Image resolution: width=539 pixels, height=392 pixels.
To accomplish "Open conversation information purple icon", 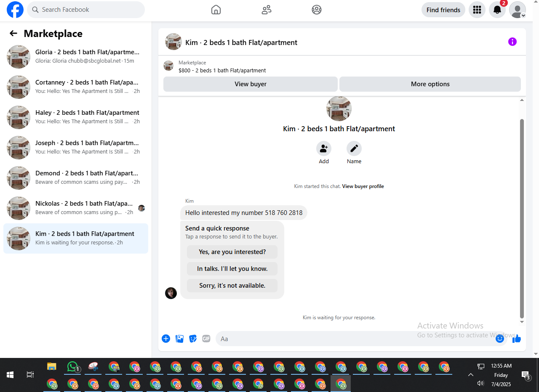I will pyautogui.click(x=512, y=42).
